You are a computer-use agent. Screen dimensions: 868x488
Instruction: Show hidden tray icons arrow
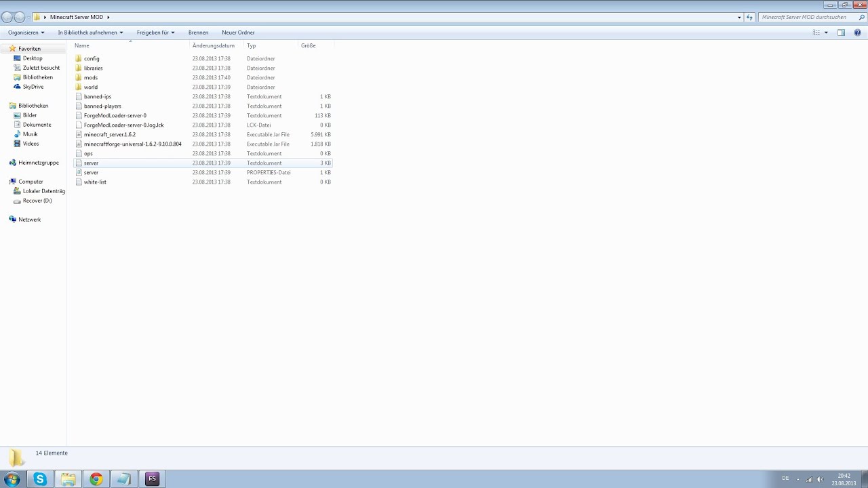797,479
